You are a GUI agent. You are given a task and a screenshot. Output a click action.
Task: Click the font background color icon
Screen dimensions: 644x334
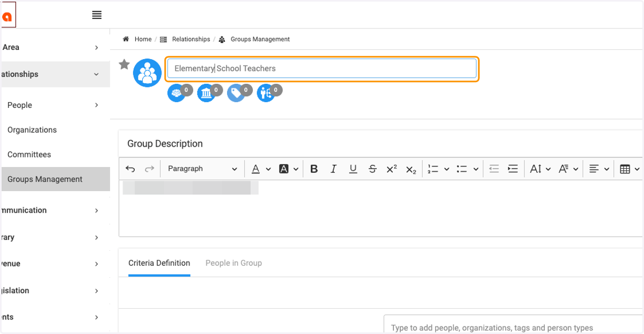coord(284,169)
